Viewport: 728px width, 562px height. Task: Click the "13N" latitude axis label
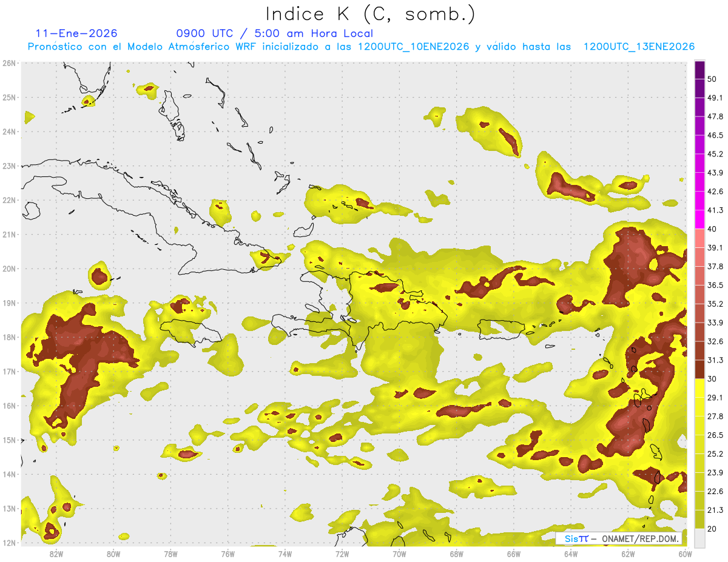9,509
